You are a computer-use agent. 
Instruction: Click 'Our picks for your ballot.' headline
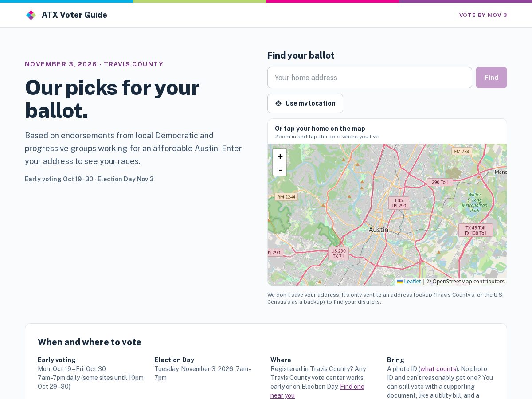tap(112, 99)
